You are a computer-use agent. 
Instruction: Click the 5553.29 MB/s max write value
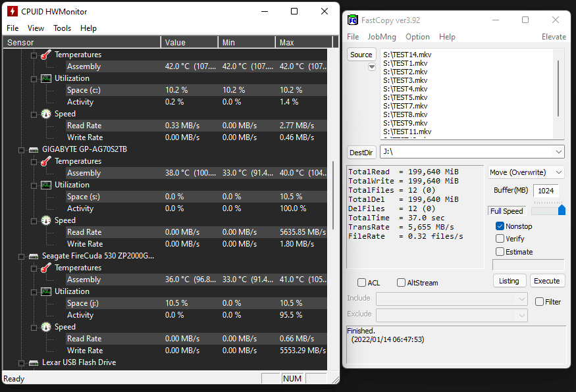pyautogui.click(x=303, y=351)
